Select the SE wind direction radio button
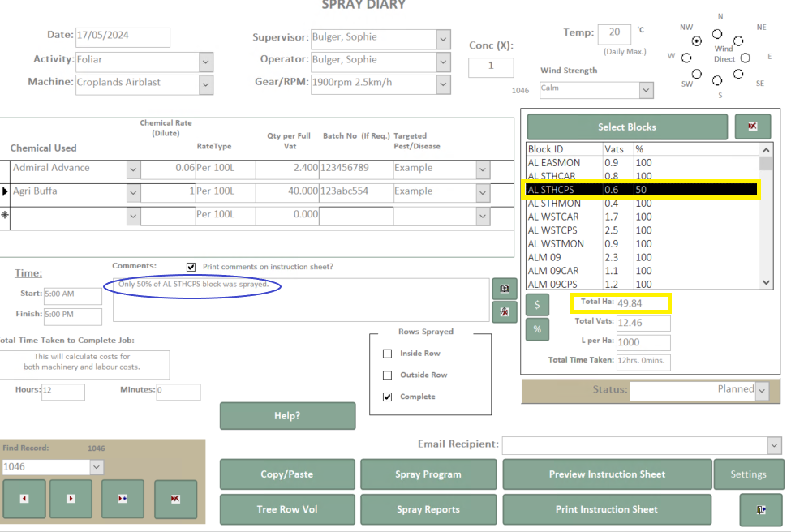Screen dimensions: 791x532 738,74
